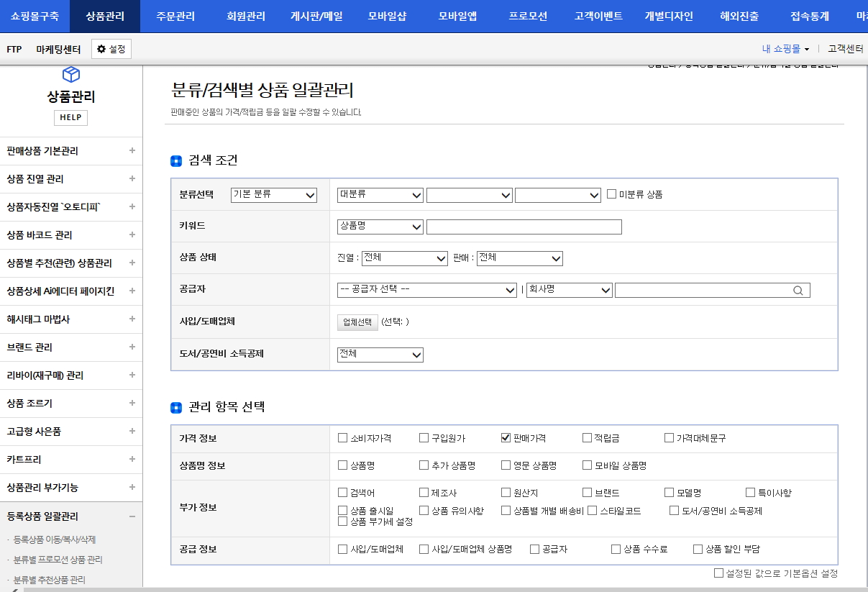Screen dimensions: 868x592
Task: Check the 미분류 상품 checkbox
Action: (x=612, y=194)
